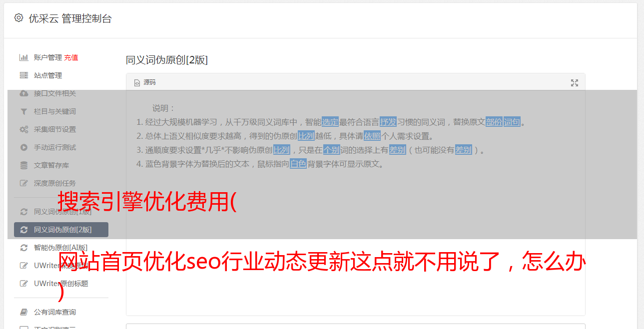The width and height of the screenshot is (644, 329).
Task: Click the play circle icon for 手动运行测试
Action: pos(23,147)
